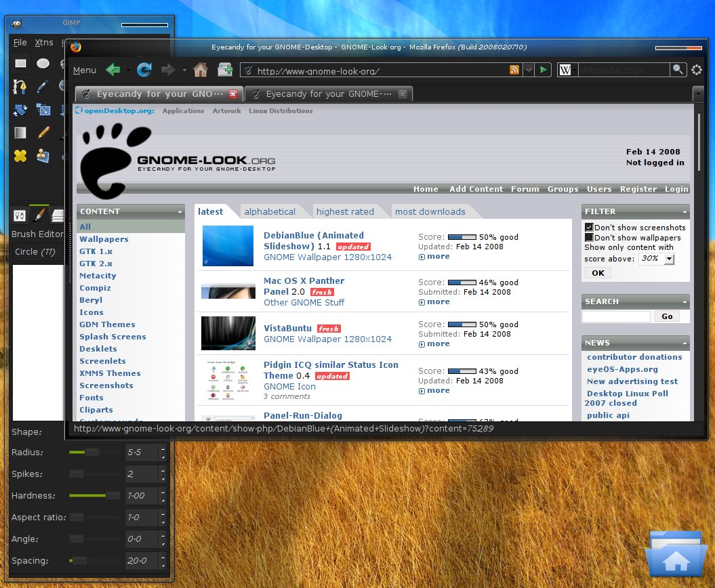Click Spikes value field showing 2

coord(142,474)
